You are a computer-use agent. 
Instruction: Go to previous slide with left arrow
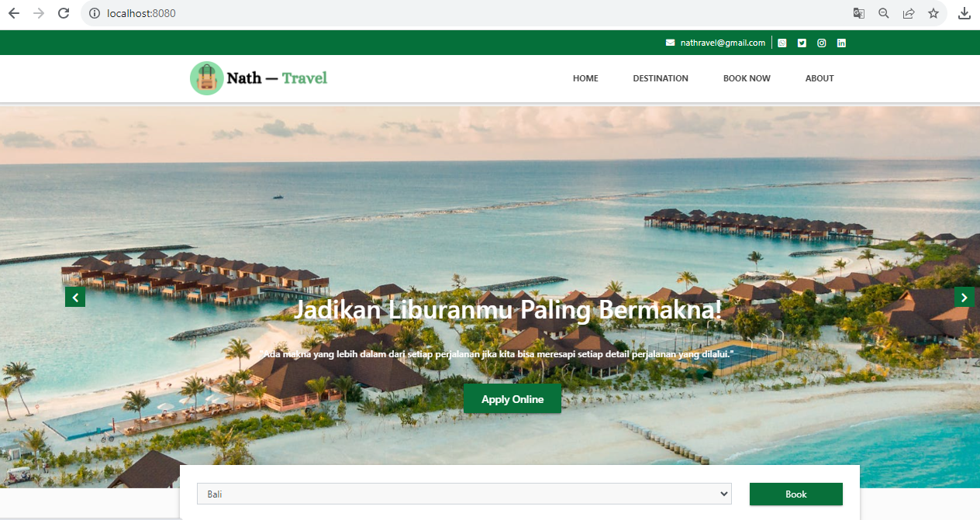75,297
